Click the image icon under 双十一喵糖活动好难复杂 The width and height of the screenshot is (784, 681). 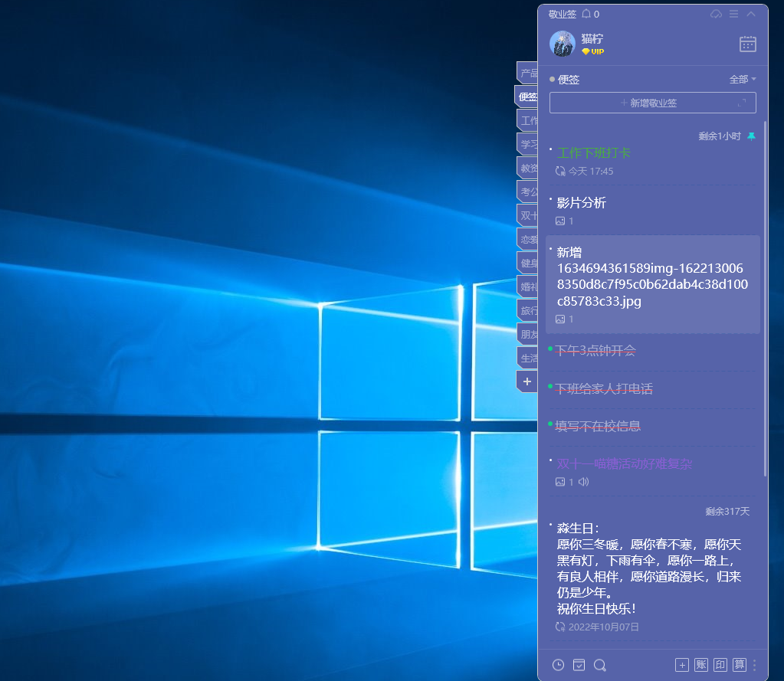(x=560, y=482)
